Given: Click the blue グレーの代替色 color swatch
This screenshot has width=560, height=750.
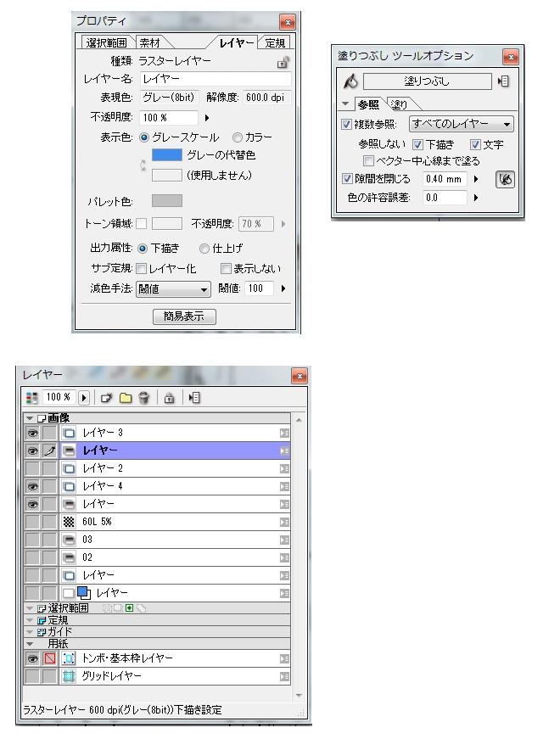Looking at the screenshot, I should [x=167, y=155].
